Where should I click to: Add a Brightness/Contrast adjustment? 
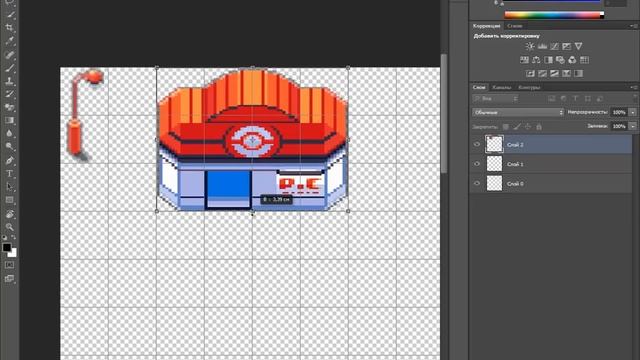(x=530, y=46)
